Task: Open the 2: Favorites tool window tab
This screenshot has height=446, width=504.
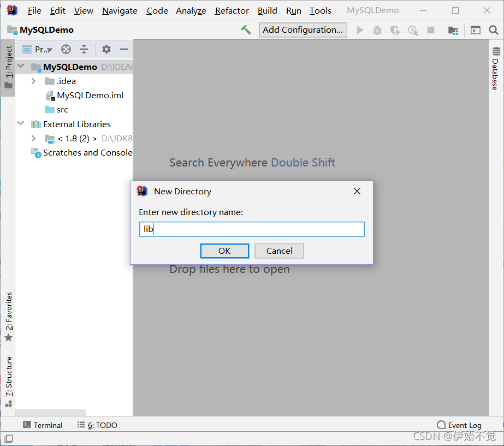Action: click(x=9, y=317)
